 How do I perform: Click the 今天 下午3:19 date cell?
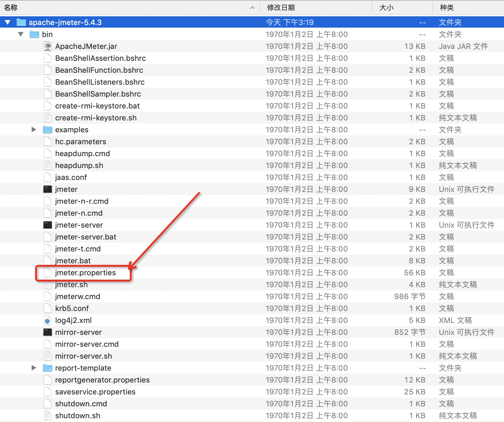point(290,22)
